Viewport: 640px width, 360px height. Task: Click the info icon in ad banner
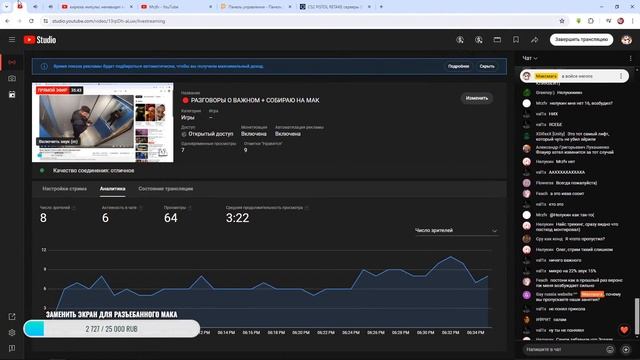click(44, 66)
